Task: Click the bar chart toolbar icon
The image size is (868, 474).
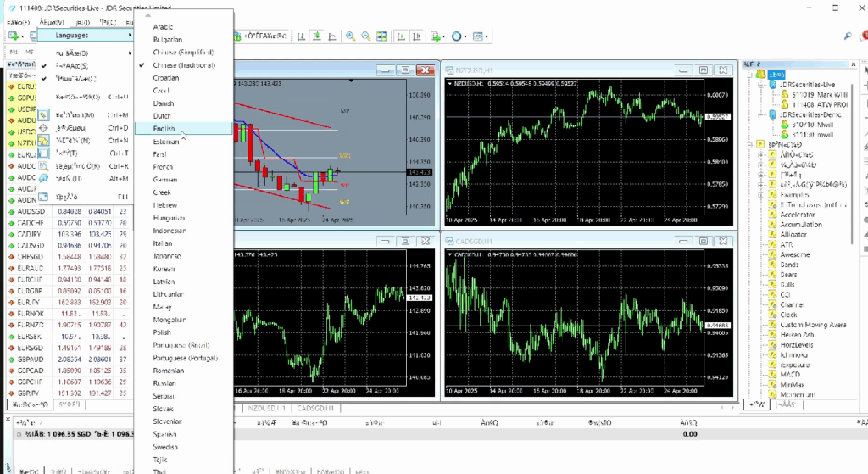Action: coord(301,36)
